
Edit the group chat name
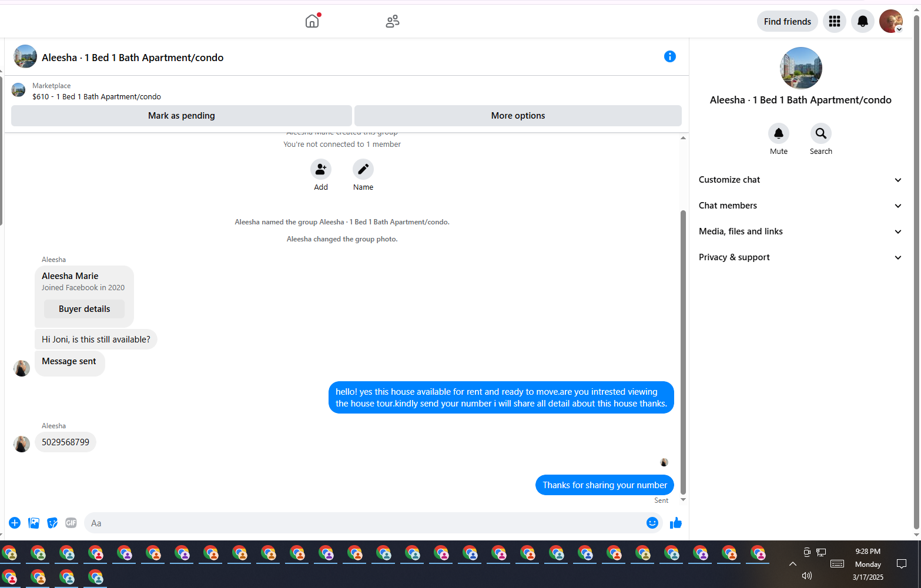click(x=363, y=169)
